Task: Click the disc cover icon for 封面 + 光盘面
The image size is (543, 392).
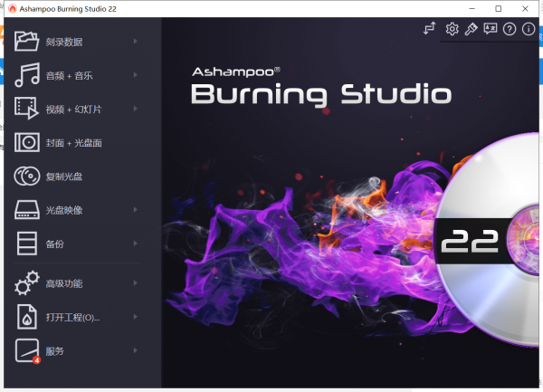Action: (26, 142)
